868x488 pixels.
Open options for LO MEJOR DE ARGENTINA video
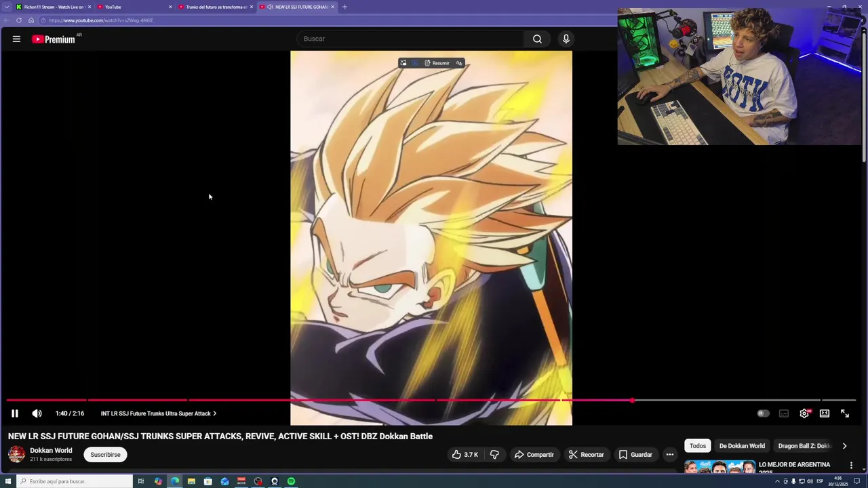851,466
